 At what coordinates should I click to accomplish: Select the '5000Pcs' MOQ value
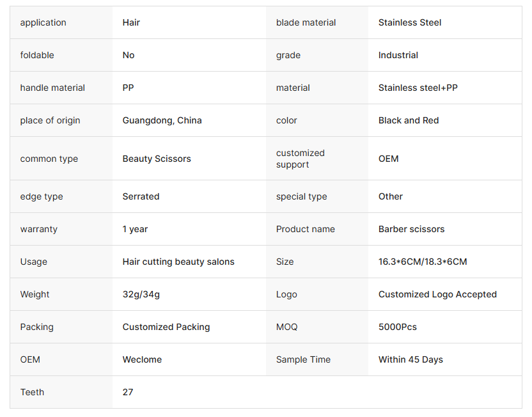[397, 327]
